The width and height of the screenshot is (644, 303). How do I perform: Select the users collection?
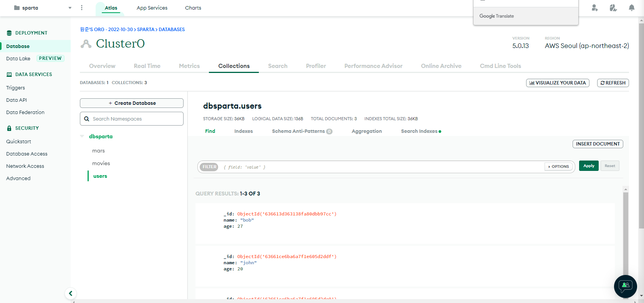pyautogui.click(x=100, y=176)
